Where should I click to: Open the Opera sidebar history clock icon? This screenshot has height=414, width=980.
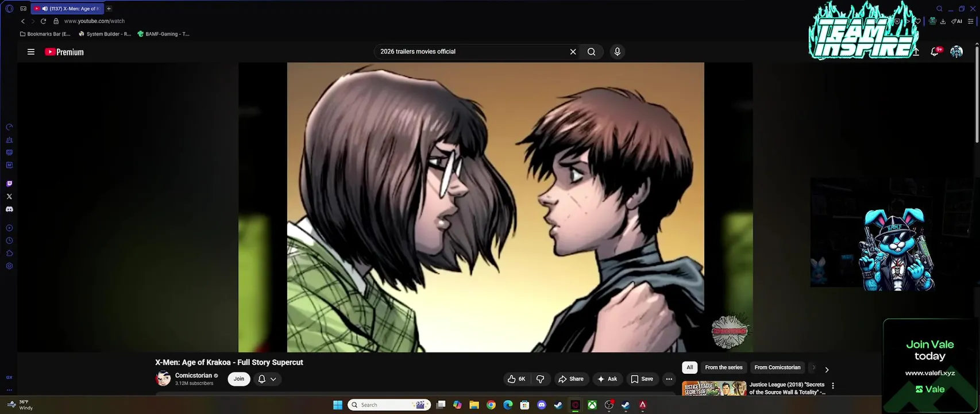pyautogui.click(x=9, y=241)
